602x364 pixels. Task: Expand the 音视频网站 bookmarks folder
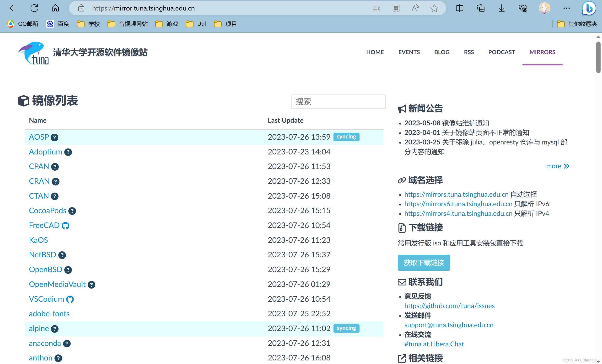click(128, 24)
